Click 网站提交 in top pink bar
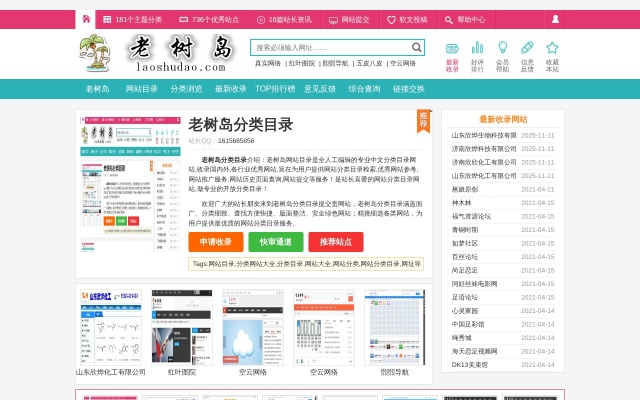Image resolution: width=640 pixels, height=400 pixels. 355,19
